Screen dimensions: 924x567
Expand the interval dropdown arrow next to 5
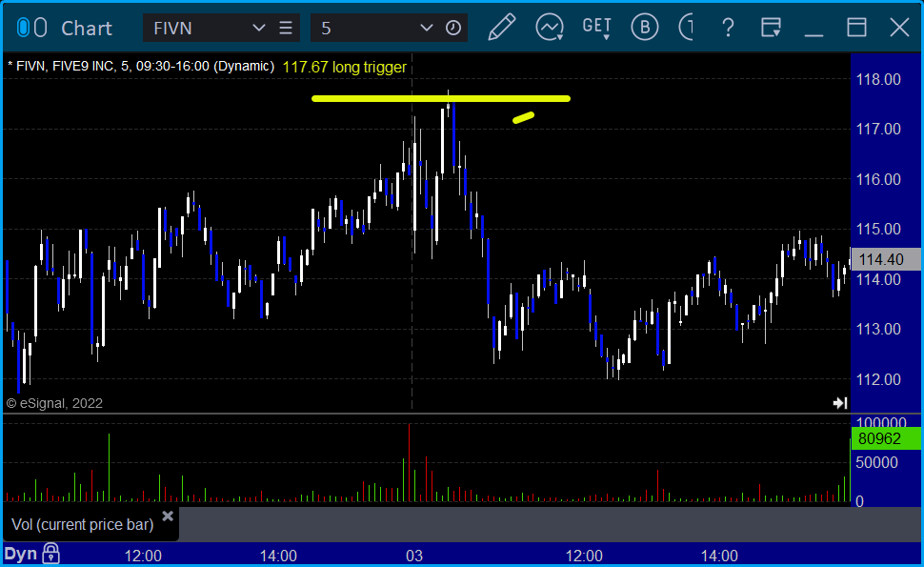pyautogui.click(x=426, y=28)
